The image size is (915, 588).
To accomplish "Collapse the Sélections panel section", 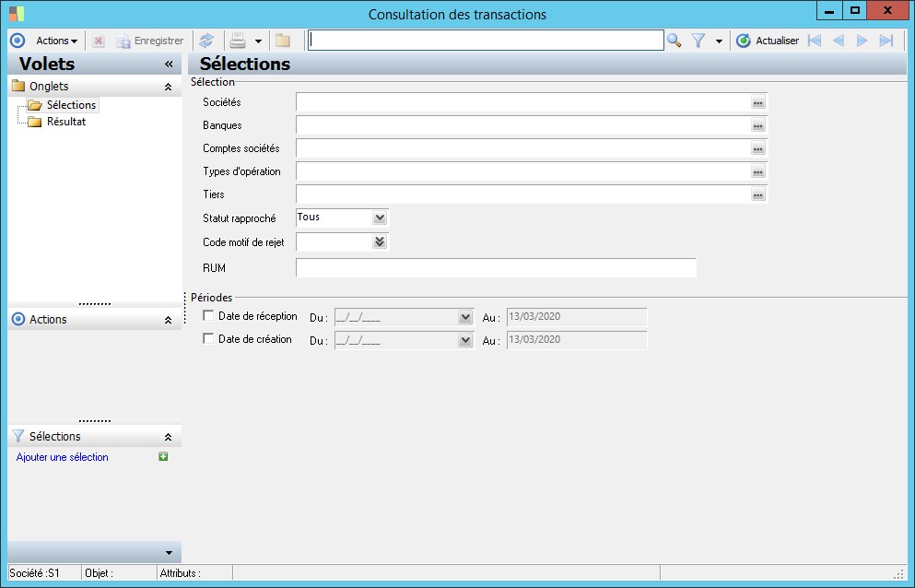I will [168, 437].
